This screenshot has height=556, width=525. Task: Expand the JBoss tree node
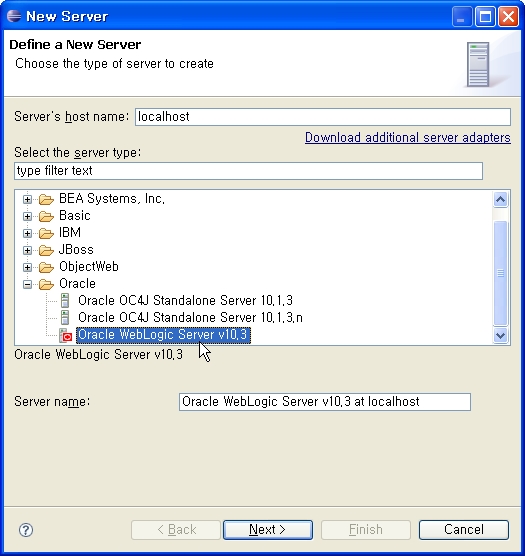27,250
